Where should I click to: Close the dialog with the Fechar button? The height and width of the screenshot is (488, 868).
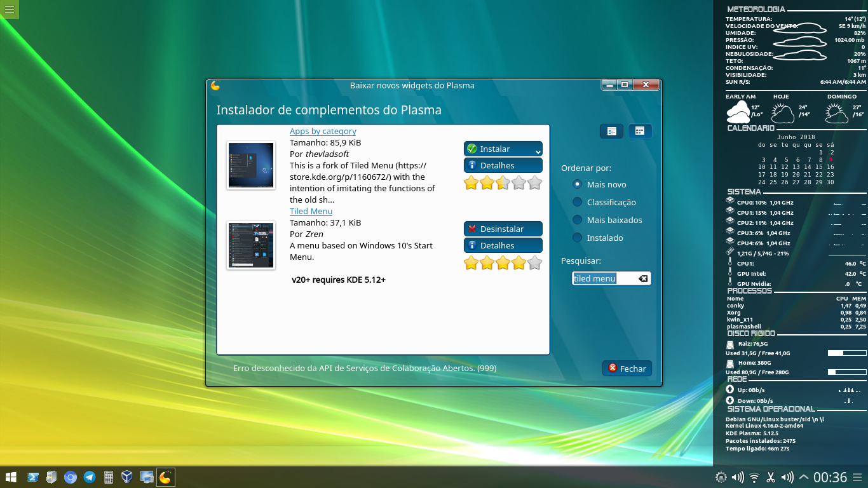click(627, 369)
